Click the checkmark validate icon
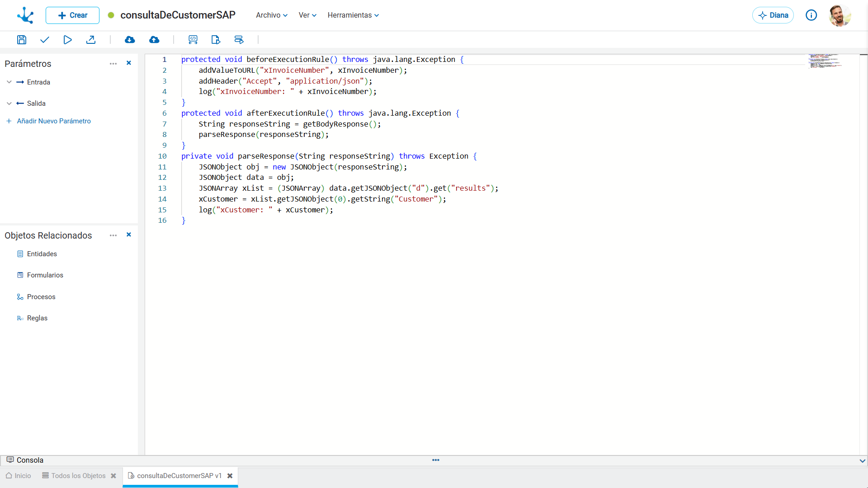The image size is (868, 488). (x=44, y=40)
